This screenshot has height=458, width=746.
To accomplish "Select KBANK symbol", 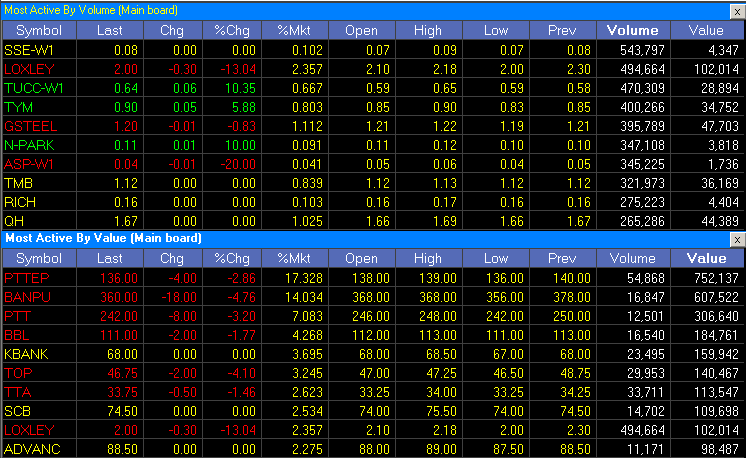I will (x=26, y=354).
